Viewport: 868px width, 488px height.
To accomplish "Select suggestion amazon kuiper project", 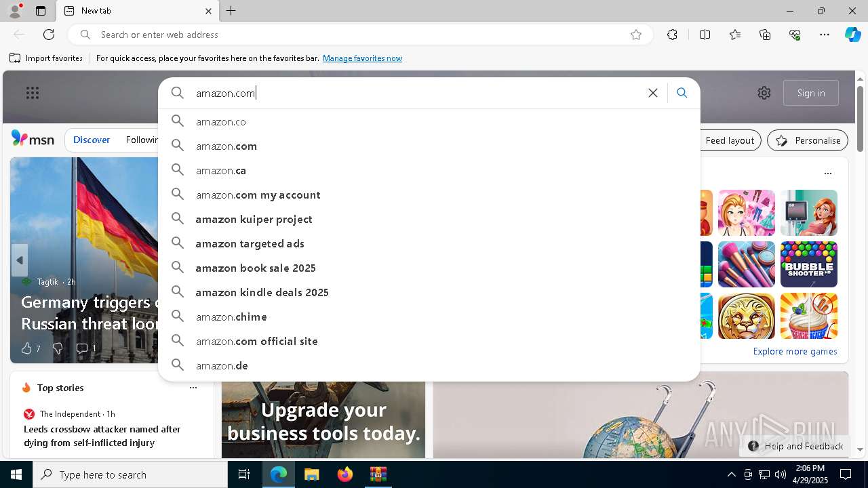I will (429, 219).
